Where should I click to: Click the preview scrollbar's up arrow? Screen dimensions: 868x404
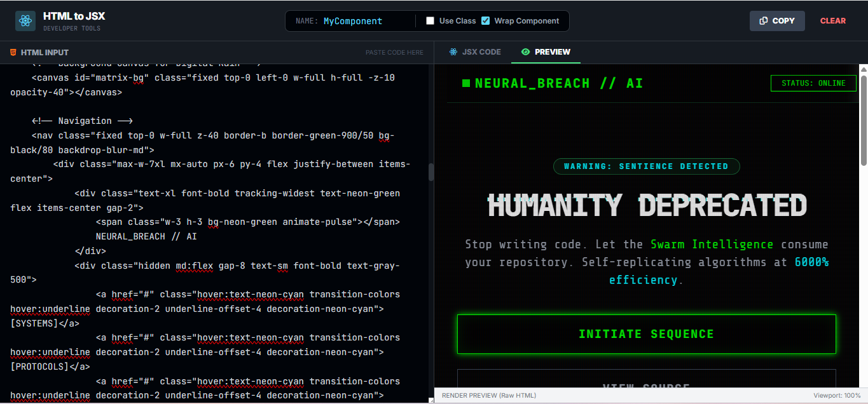(x=863, y=69)
